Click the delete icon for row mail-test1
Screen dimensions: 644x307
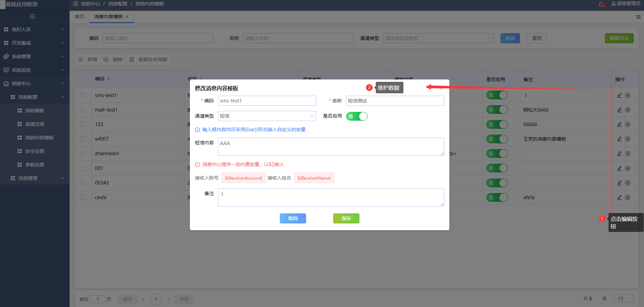(627, 110)
